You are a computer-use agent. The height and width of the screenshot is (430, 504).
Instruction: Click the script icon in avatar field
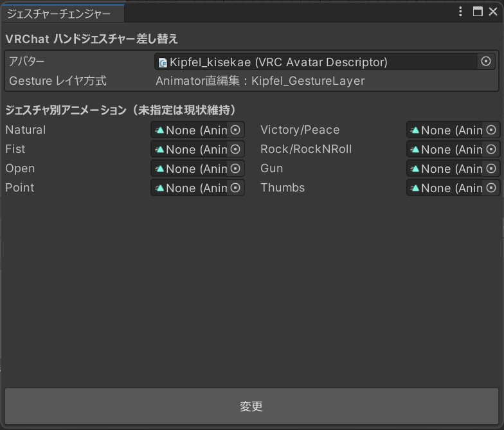click(x=163, y=63)
